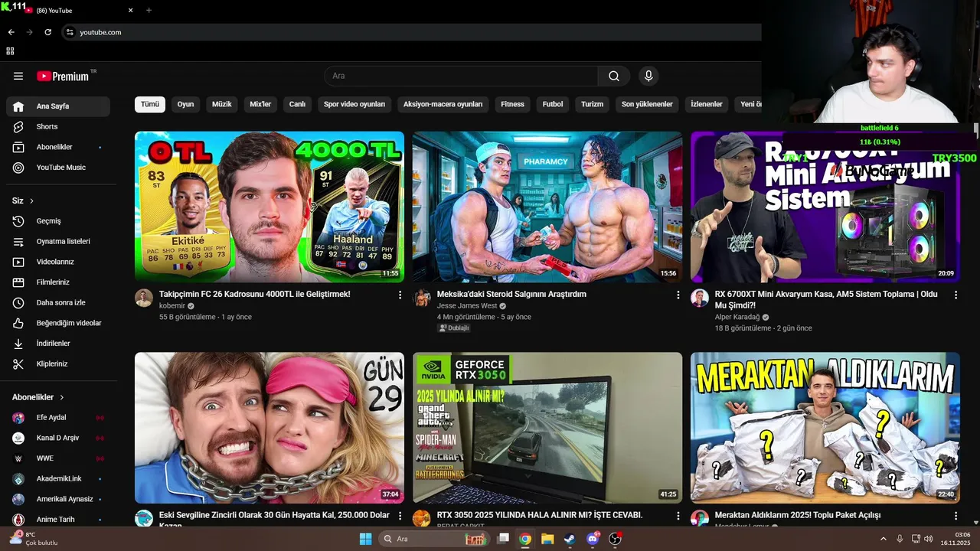Image resolution: width=980 pixels, height=551 pixels.
Task: Open Shorts from the sidebar
Action: click(58, 126)
